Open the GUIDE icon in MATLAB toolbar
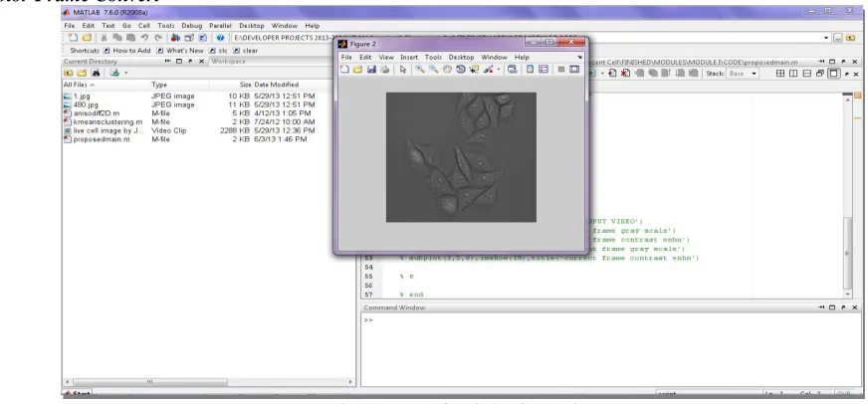This screenshot has height=404, width=868. (189, 38)
